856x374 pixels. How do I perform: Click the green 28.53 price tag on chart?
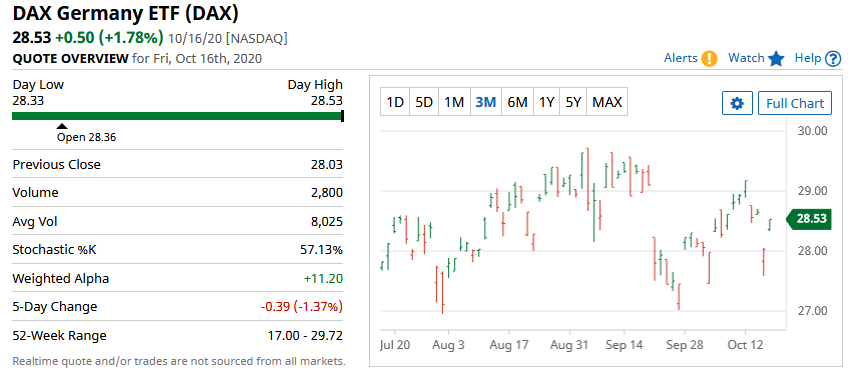pyautogui.click(x=809, y=219)
